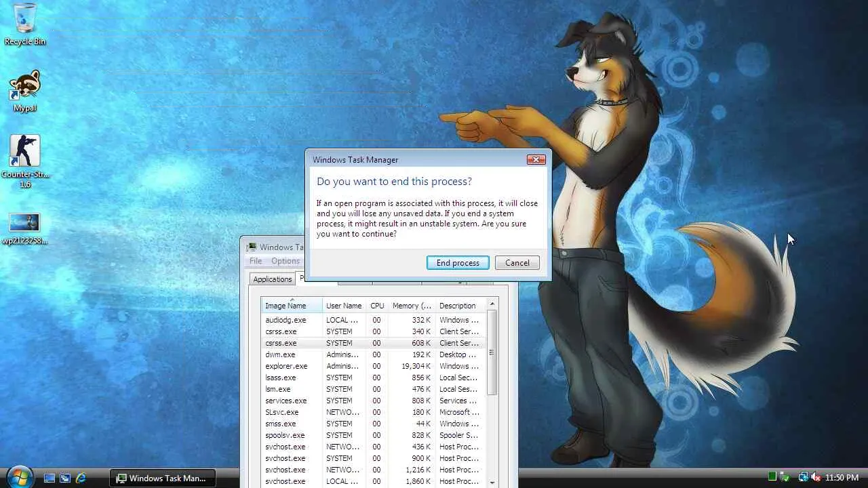Switch to the Applications tab
The height and width of the screenshot is (488, 868).
click(273, 279)
